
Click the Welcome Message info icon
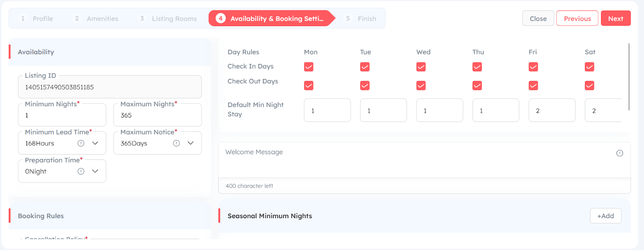(x=619, y=153)
